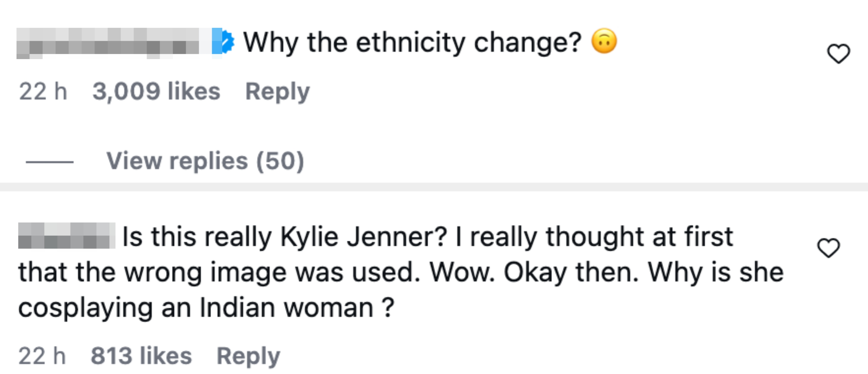Like the Kylie Jenner cosplay comment
The width and height of the screenshot is (868, 374).
(x=829, y=248)
